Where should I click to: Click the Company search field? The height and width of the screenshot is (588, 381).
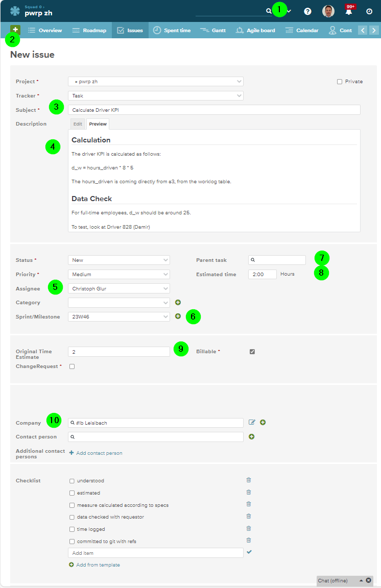(x=155, y=423)
